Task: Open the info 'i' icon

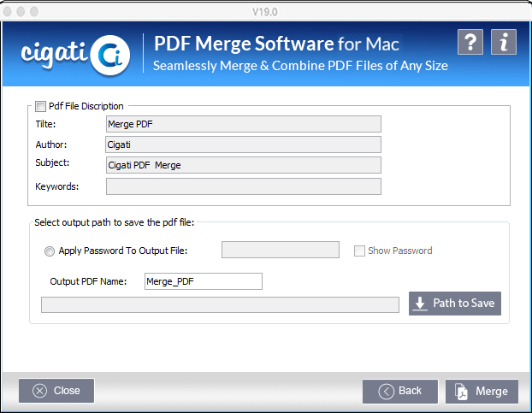Action: (504, 42)
